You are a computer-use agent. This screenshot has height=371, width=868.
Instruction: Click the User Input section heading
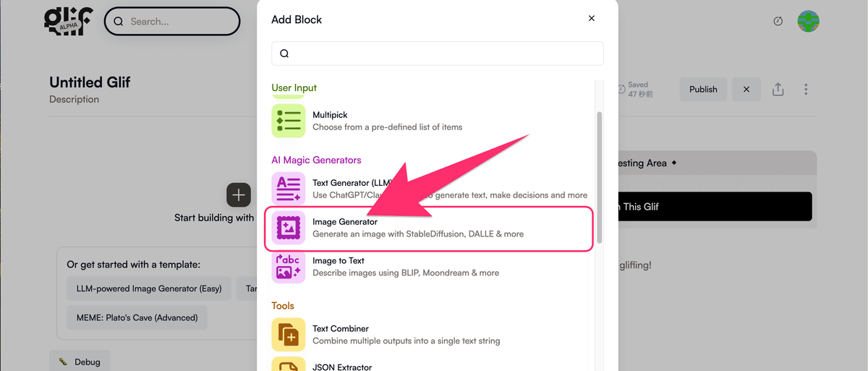click(x=294, y=88)
